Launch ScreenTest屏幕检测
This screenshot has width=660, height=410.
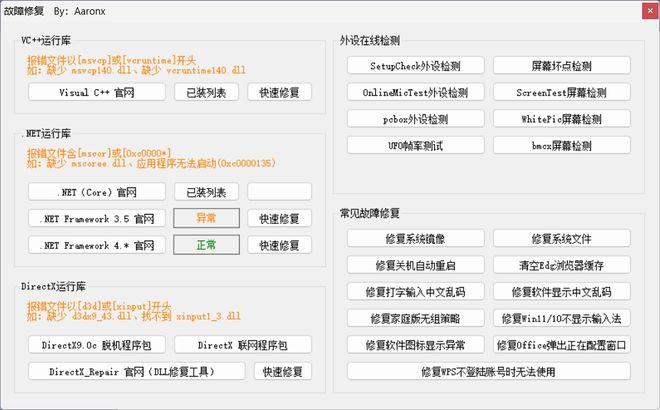tap(562, 92)
